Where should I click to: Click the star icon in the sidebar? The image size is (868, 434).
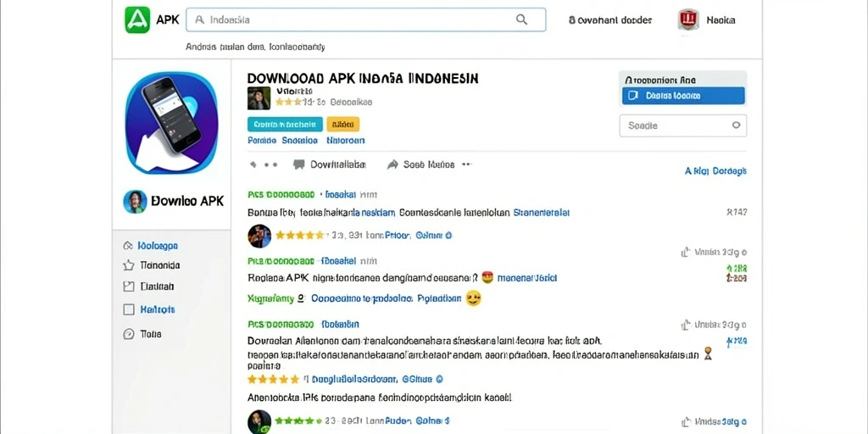129,265
